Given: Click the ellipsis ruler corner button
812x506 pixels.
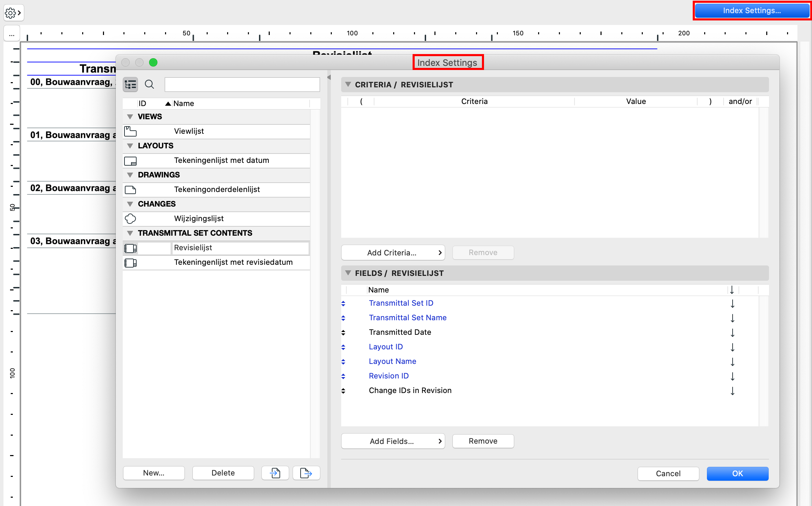Looking at the screenshot, I should tap(12, 34).
